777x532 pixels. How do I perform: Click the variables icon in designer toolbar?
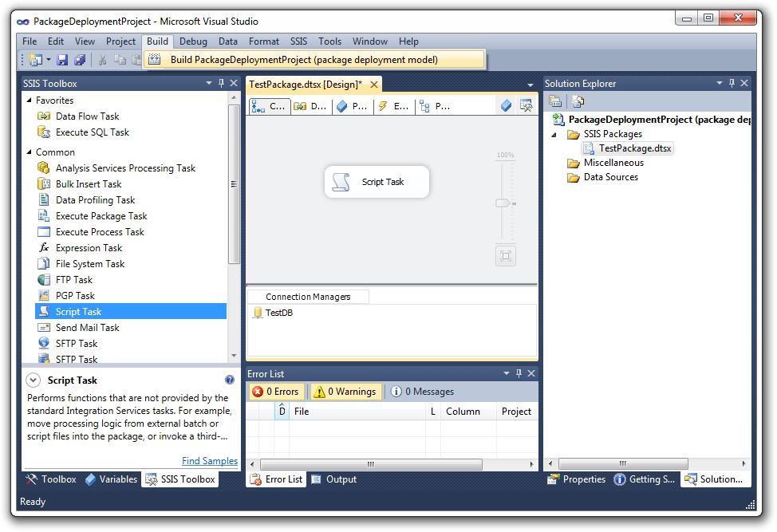pyautogui.click(x=506, y=105)
